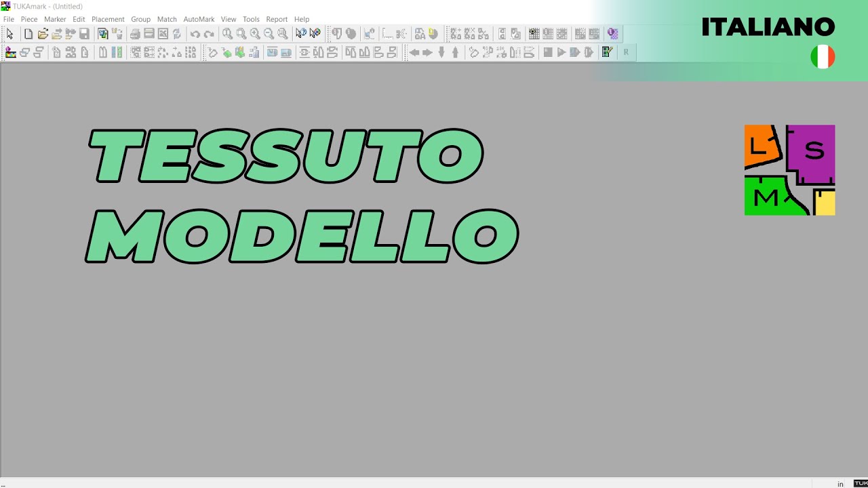This screenshot has width=868, height=488.
Task: Click the printer icon in toolbar
Action: click(x=135, y=34)
